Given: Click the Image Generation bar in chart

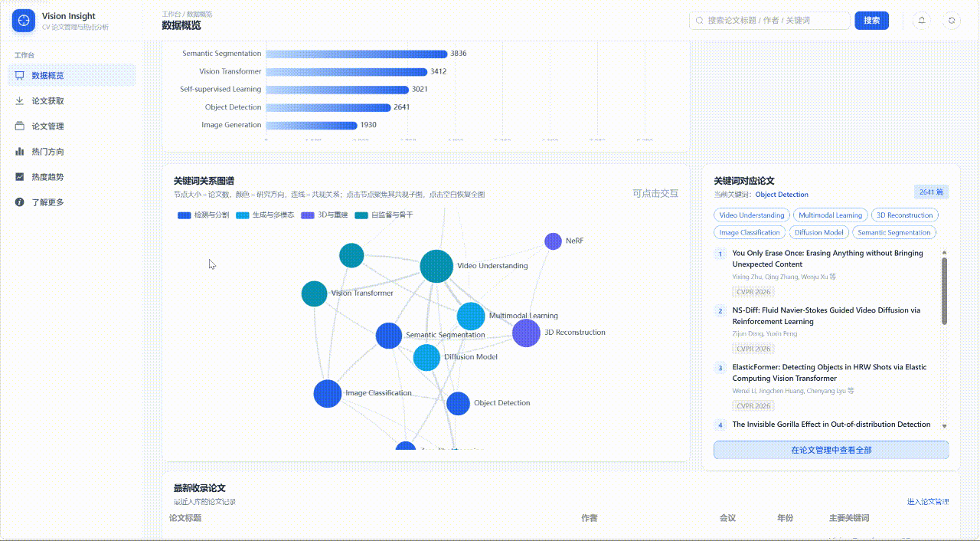Looking at the screenshot, I should pyautogui.click(x=312, y=125).
